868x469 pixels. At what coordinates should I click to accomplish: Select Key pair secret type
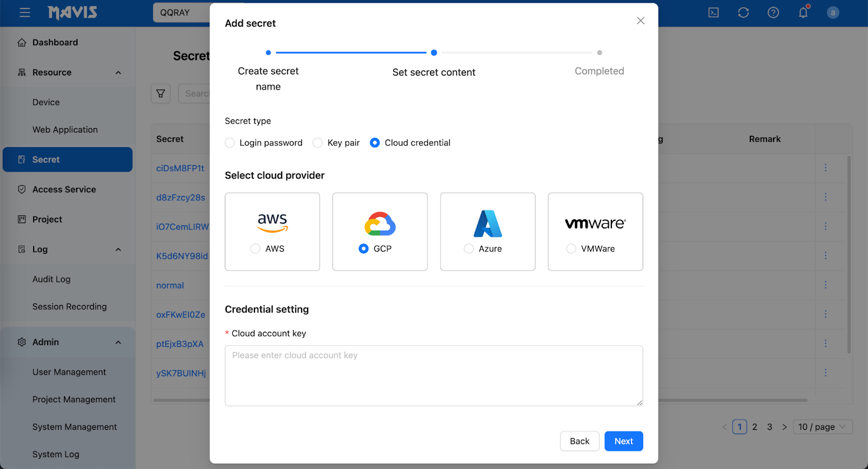click(318, 143)
